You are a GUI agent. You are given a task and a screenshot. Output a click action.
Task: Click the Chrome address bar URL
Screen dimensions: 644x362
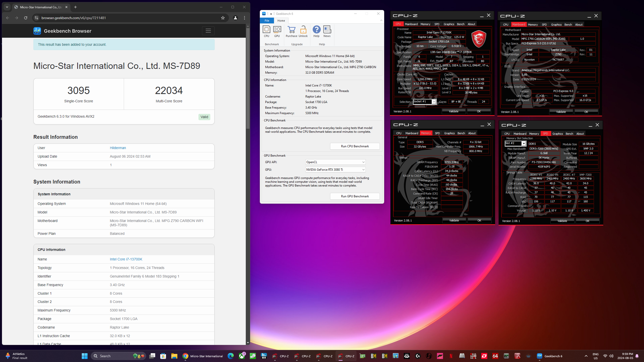73,18
